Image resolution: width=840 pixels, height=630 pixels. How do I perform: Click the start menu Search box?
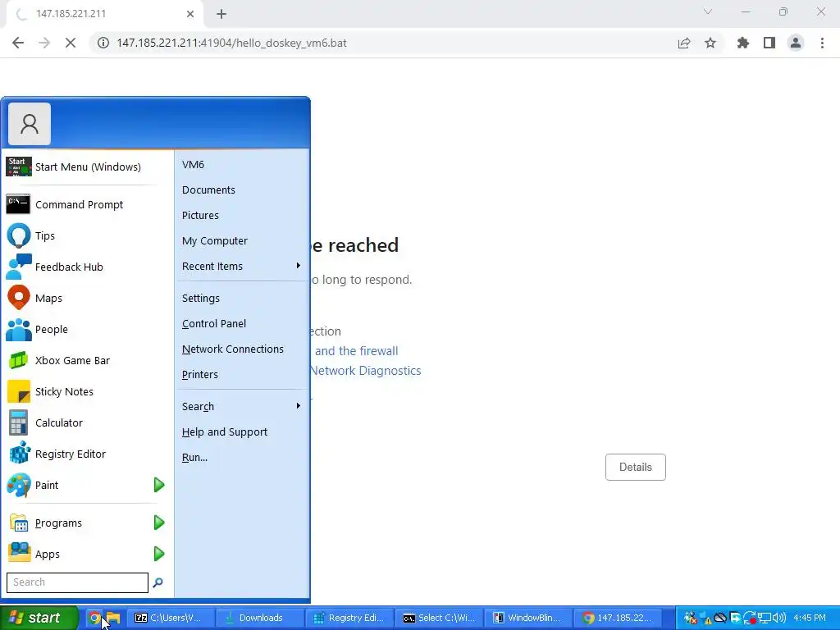coord(77,582)
